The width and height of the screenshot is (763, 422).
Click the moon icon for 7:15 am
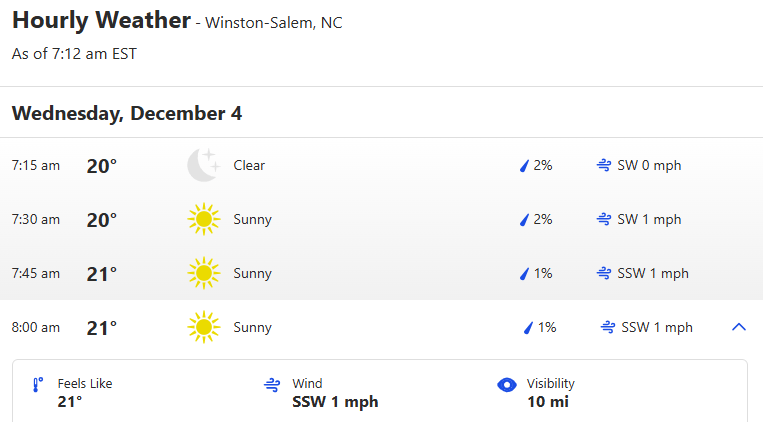tap(203, 165)
